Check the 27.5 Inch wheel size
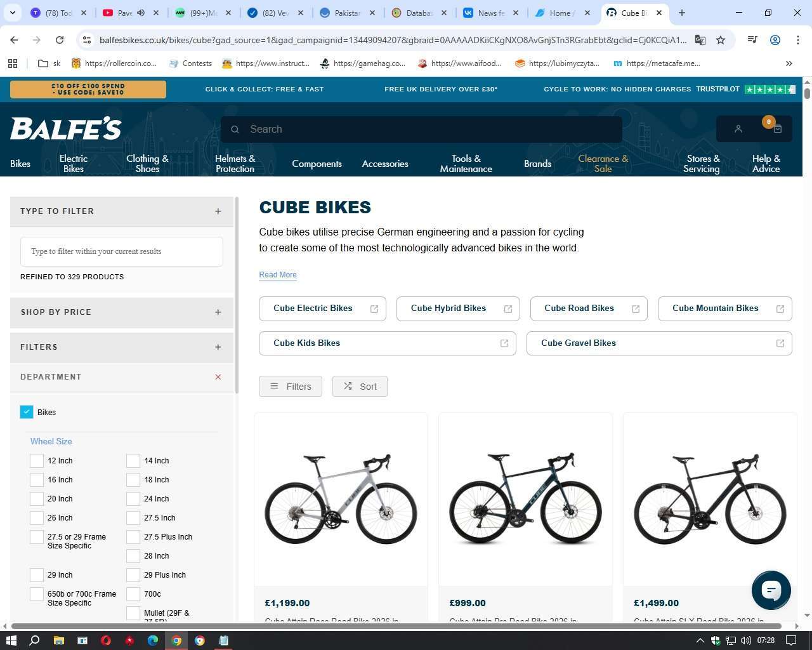 click(133, 518)
